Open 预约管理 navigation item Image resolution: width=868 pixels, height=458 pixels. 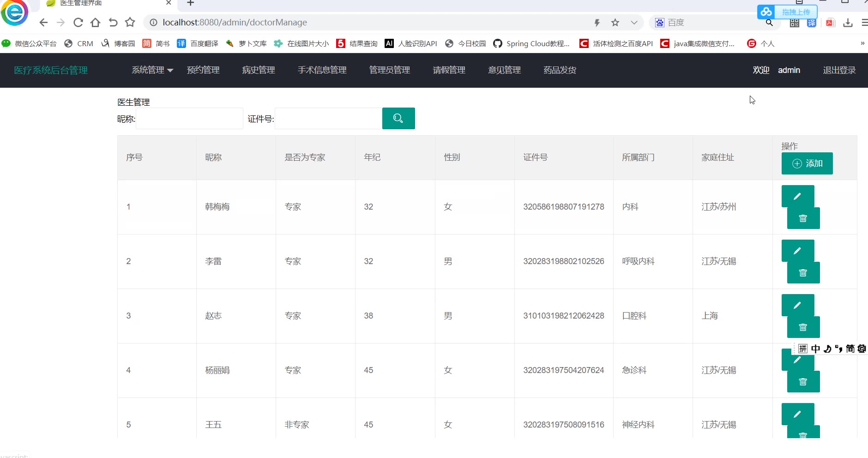pos(203,70)
